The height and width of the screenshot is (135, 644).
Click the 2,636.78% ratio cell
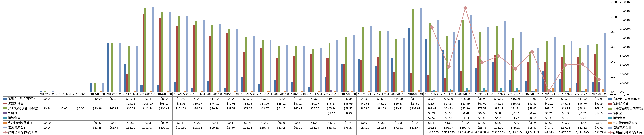coord(599,132)
